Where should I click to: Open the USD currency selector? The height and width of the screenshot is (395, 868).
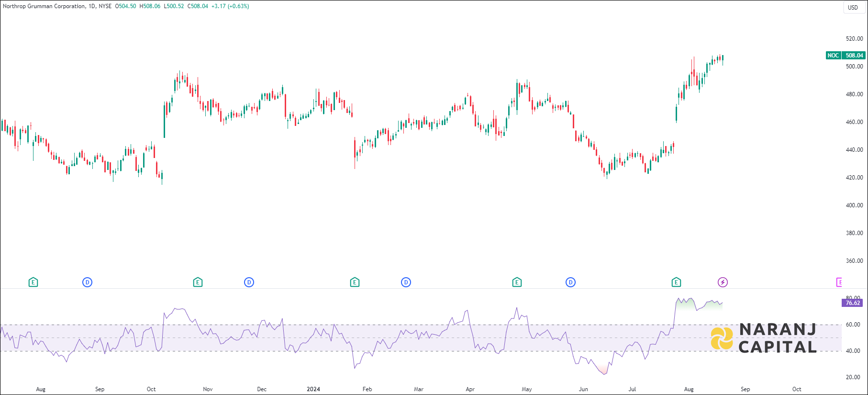853,7
